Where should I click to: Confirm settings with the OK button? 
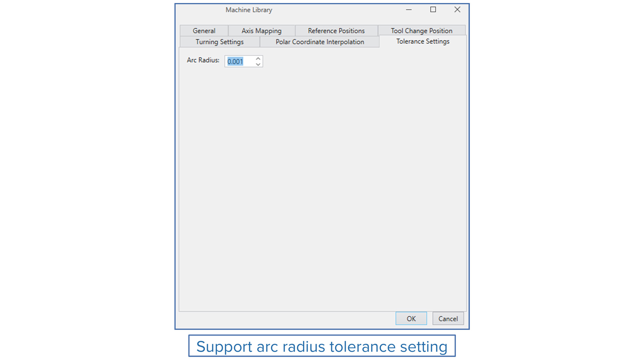[411, 318]
